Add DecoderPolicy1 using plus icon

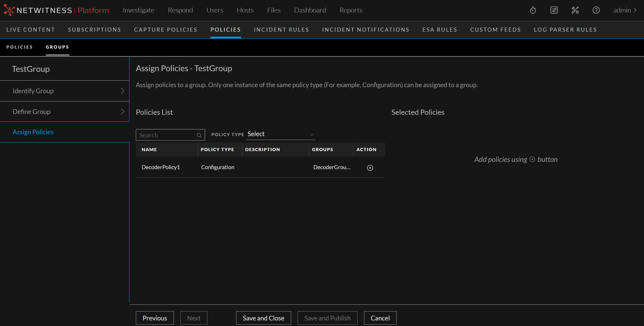tap(370, 168)
